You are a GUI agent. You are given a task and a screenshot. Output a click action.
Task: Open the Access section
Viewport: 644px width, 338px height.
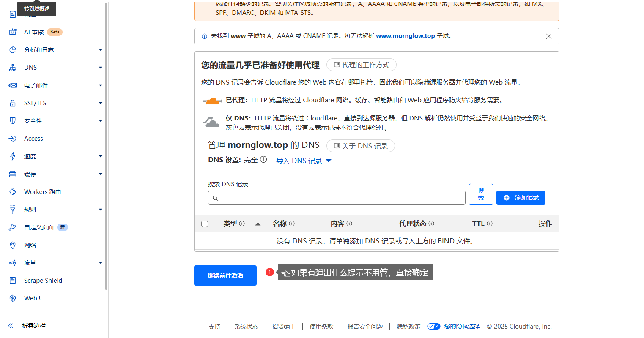(33, 138)
